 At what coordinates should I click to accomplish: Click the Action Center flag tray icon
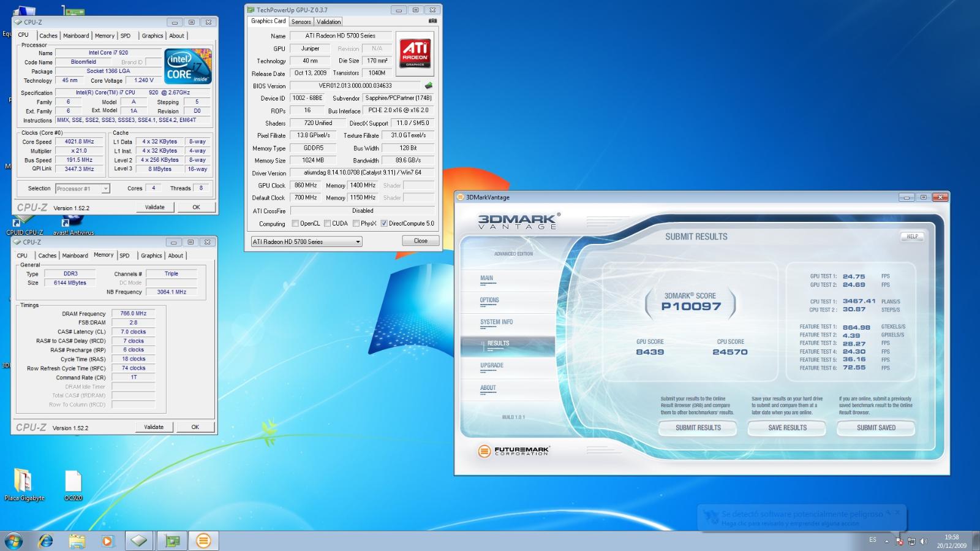tap(899, 541)
